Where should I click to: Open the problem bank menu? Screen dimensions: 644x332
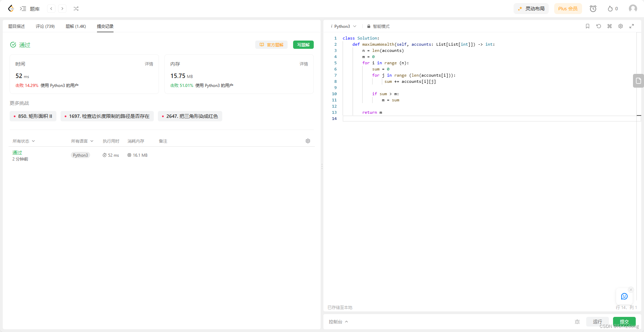coord(35,9)
